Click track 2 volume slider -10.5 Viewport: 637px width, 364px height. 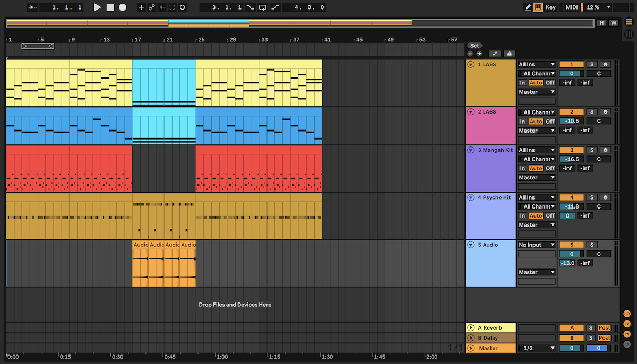tap(572, 121)
